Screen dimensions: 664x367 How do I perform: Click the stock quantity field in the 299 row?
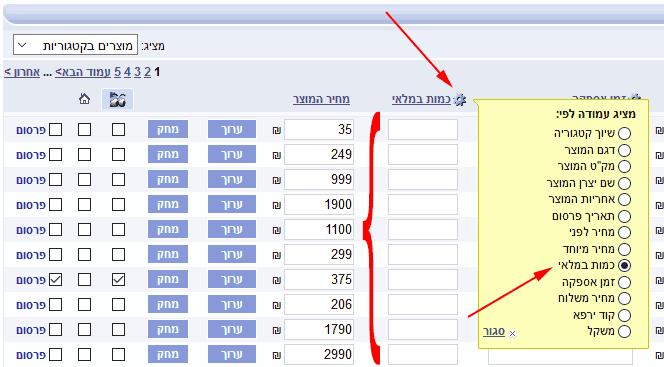pos(423,254)
